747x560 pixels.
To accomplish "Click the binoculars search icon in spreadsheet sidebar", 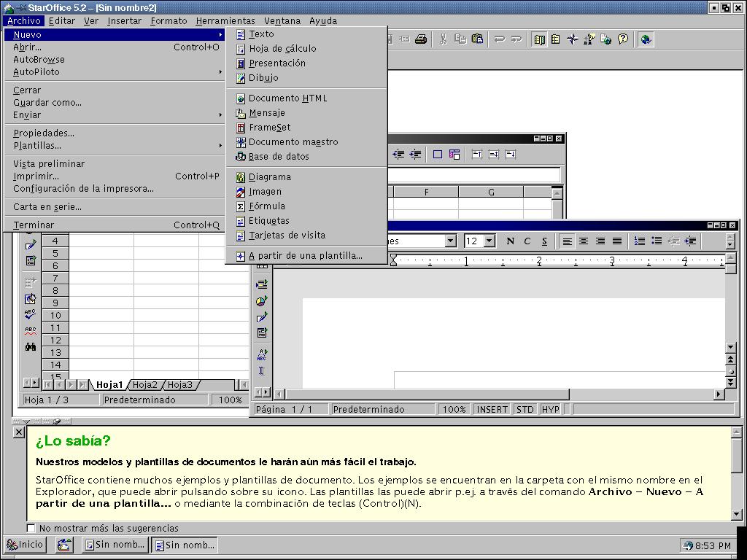I will pyautogui.click(x=31, y=347).
